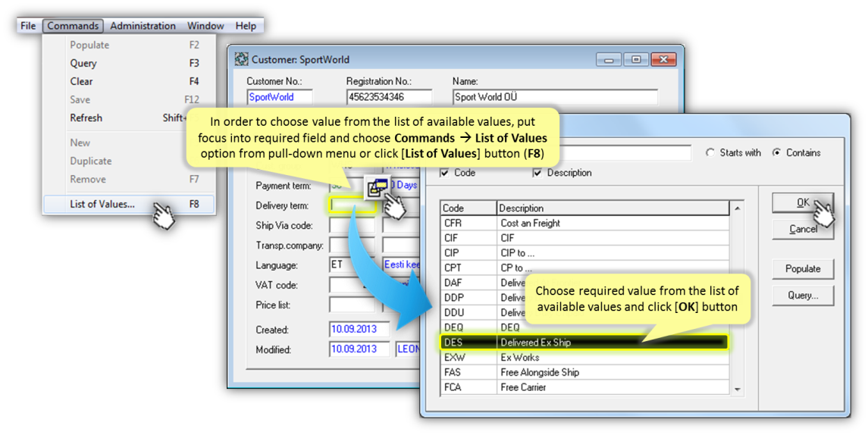This screenshot has width=868, height=435.
Task: Select the Starts with radio button
Action: point(710,152)
